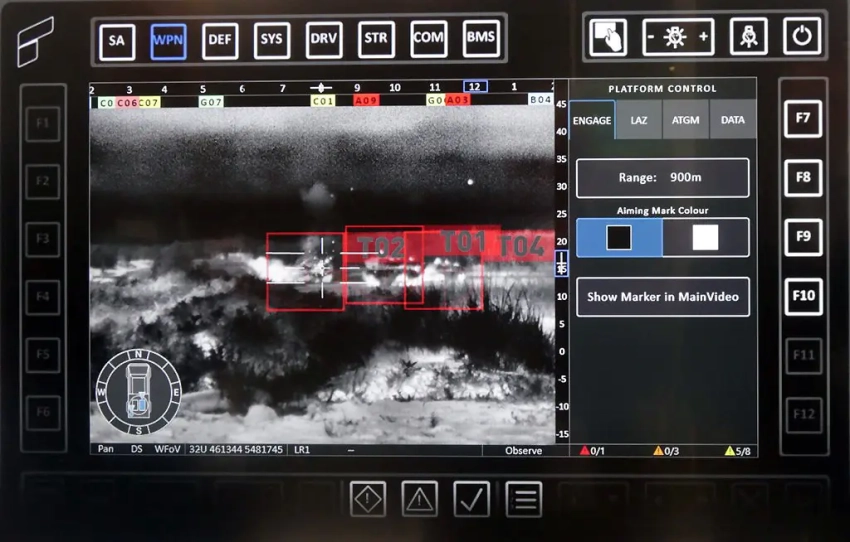Open the list menu icon
Viewport: 850px width, 542px height.
pyautogui.click(x=523, y=498)
